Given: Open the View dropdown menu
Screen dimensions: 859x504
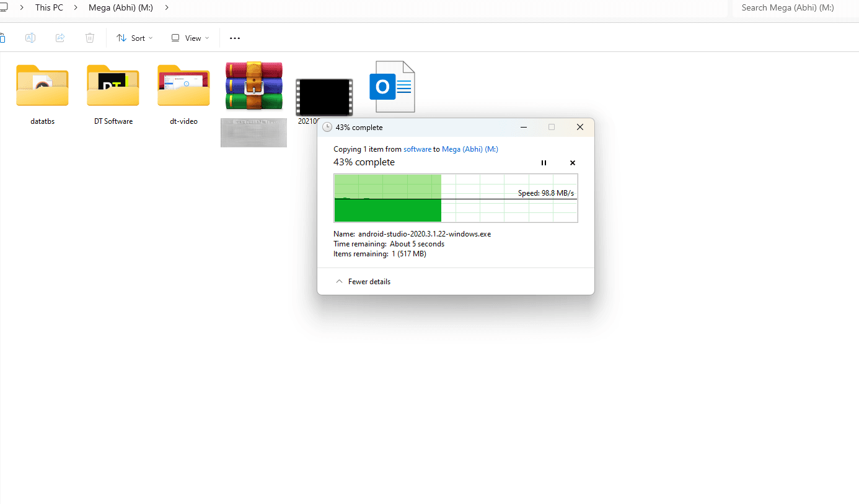Looking at the screenshot, I should (x=190, y=38).
